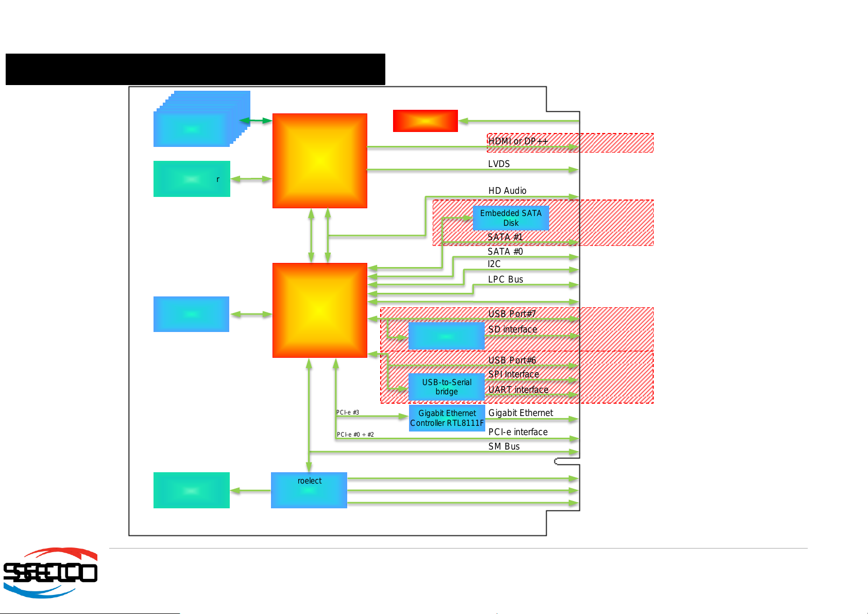Click the USB Port#6 label
868x614 pixels.
512,360
